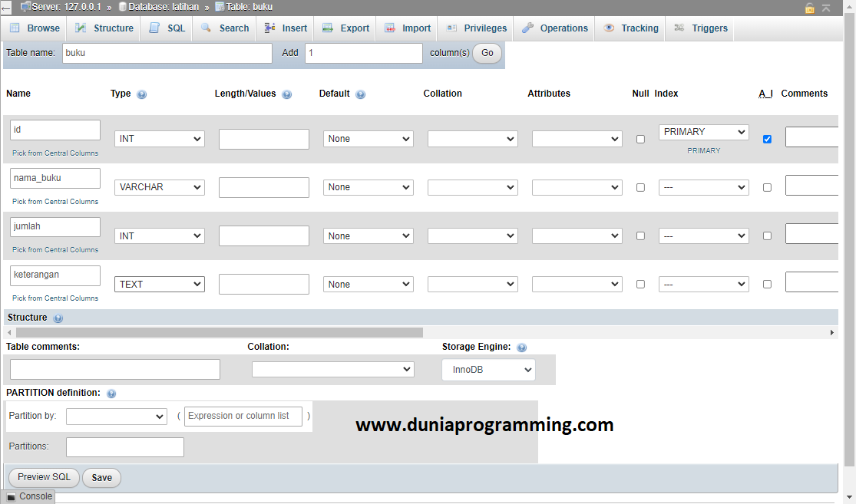Toggle Null checkbox for the id column

click(x=640, y=139)
